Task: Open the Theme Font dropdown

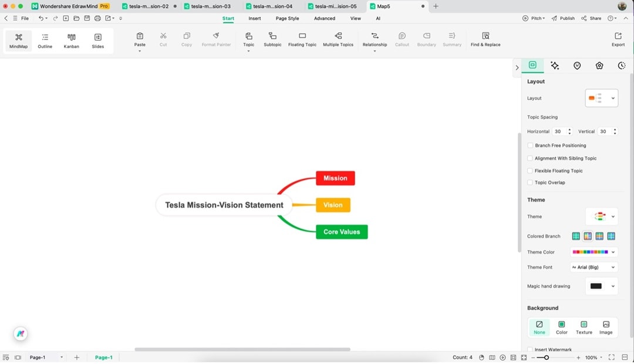Action: pyautogui.click(x=594, y=267)
